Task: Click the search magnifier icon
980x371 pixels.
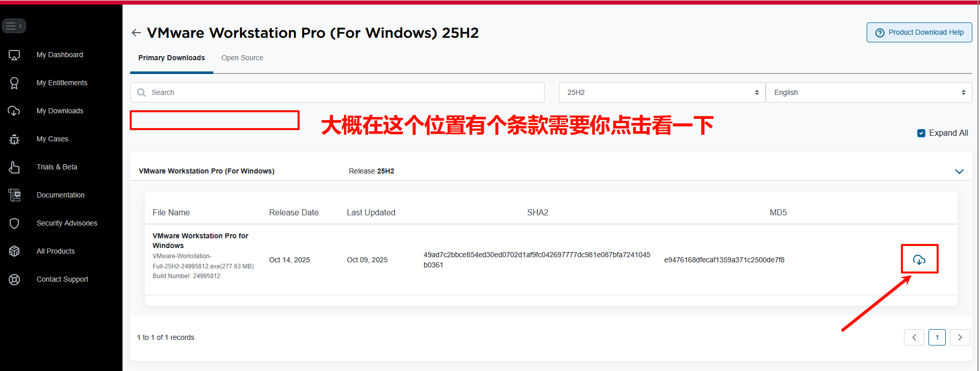Action: (x=141, y=92)
